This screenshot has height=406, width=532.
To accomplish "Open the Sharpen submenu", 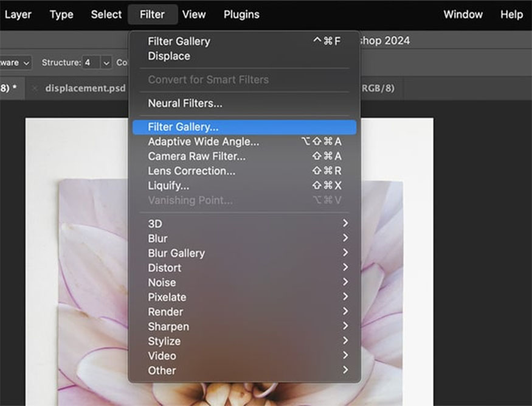I will click(244, 326).
